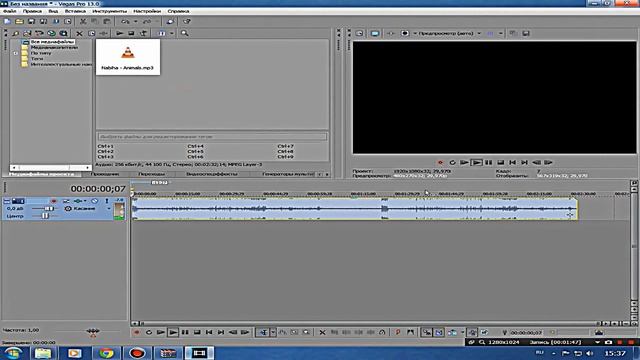Toggle auto preview in the Project Media toolbar
Viewport: 640px width, 360px height.
pyautogui.click(x=143, y=33)
